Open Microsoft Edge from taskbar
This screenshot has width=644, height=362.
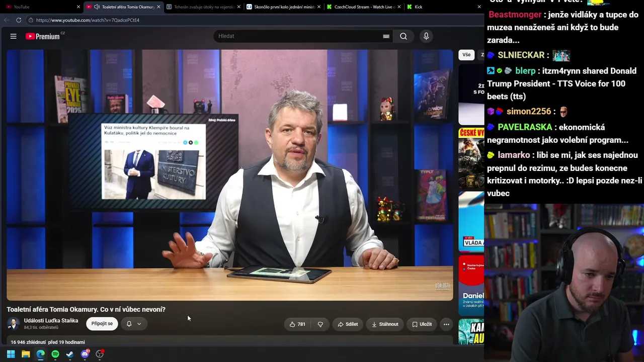(x=40, y=354)
